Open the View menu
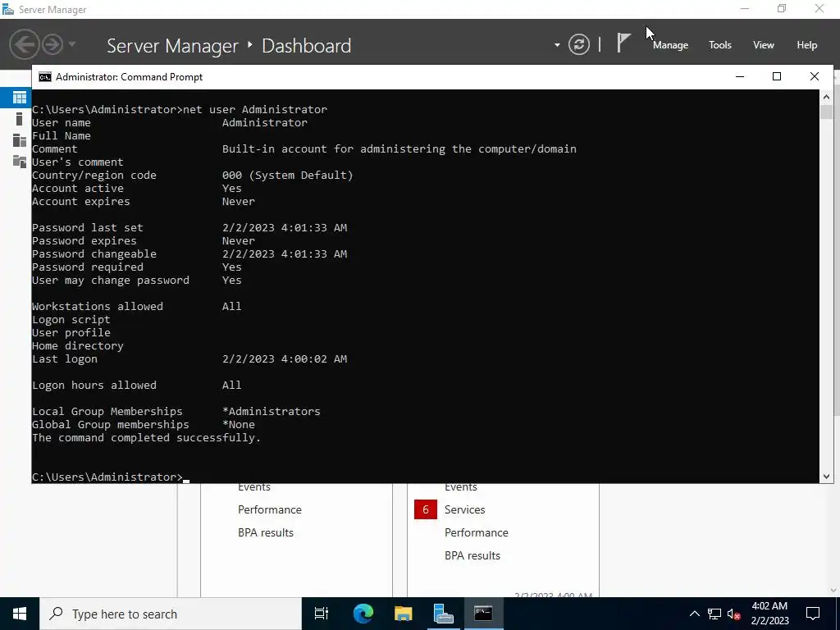 (x=764, y=45)
